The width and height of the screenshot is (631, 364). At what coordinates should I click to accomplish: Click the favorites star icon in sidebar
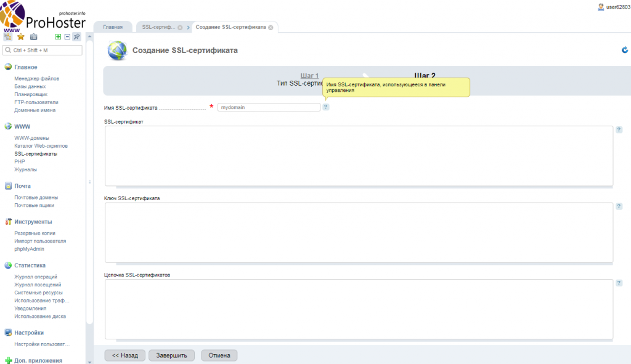tap(21, 37)
